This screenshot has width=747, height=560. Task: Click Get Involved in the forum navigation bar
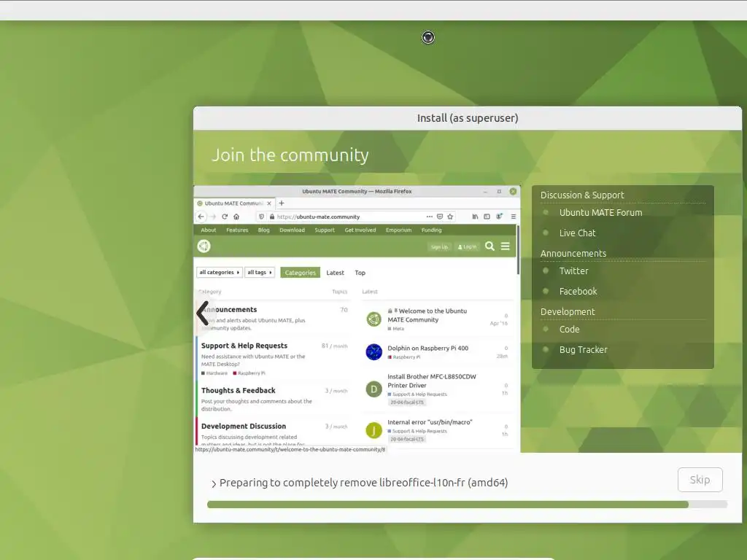[360, 230]
